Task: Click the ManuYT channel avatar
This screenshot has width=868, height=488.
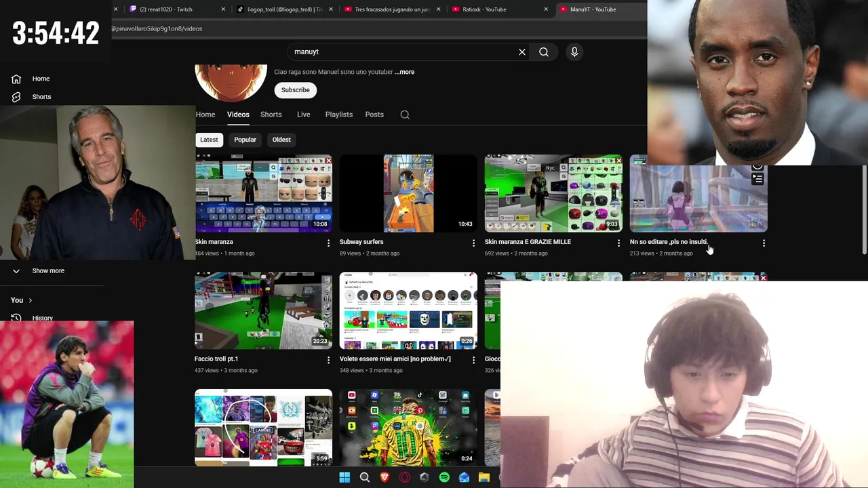Action: pyautogui.click(x=231, y=83)
